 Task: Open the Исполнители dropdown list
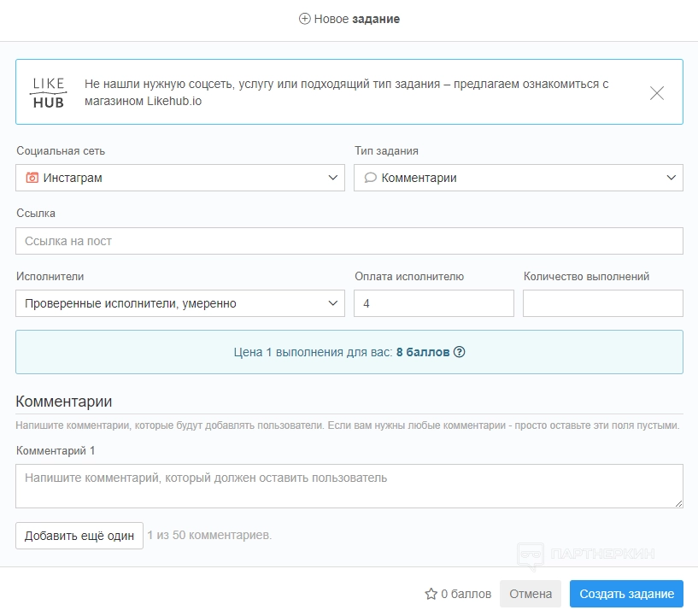[179, 303]
